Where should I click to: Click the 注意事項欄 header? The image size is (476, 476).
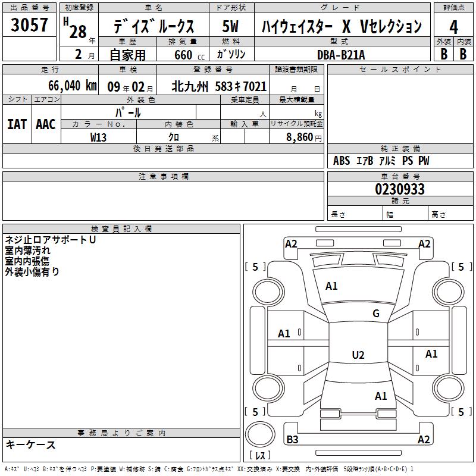163,177
